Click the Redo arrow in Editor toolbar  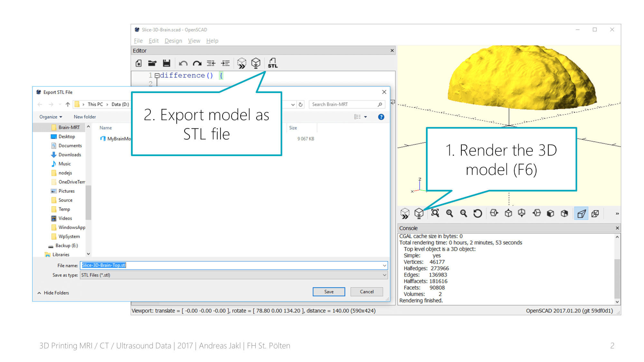(197, 63)
